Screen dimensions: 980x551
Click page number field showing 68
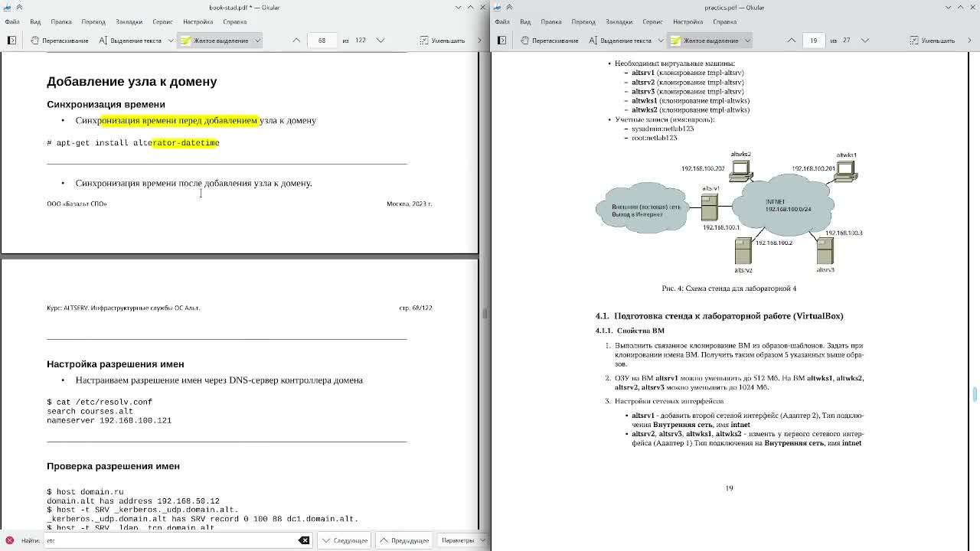322,41
